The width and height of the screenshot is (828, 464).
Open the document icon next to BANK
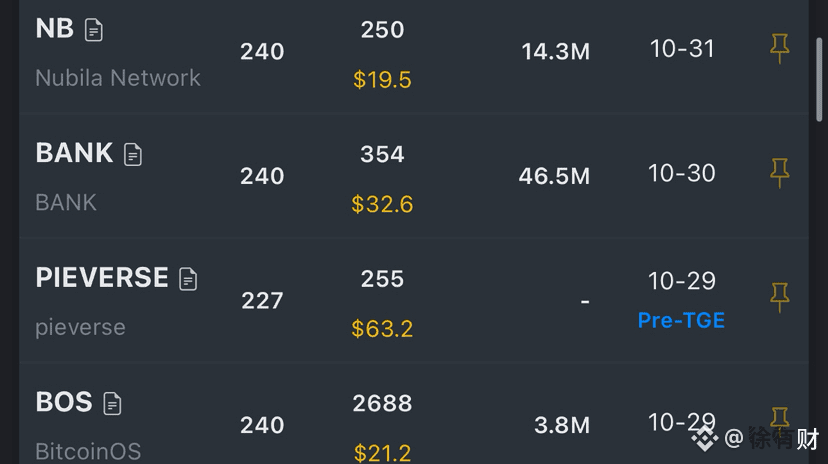pos(133,154)
